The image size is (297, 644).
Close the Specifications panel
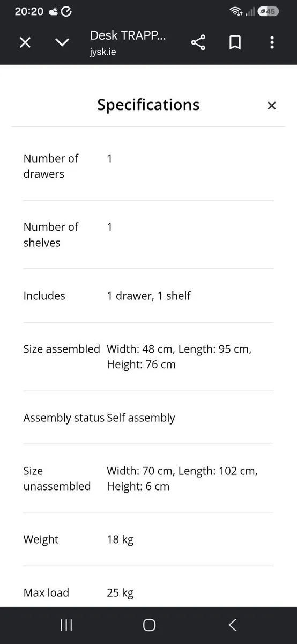pos(272,106)
